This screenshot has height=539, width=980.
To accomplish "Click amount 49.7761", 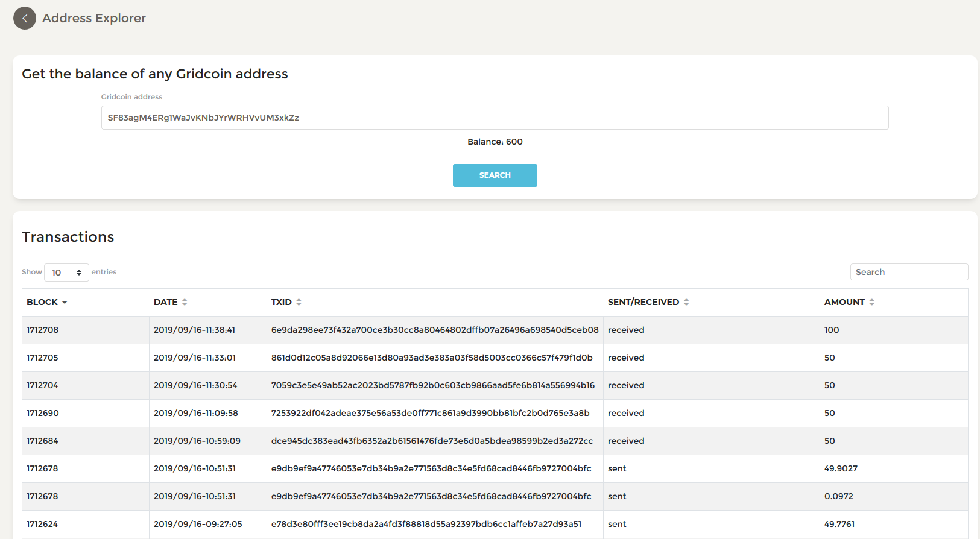I will 839,524.
